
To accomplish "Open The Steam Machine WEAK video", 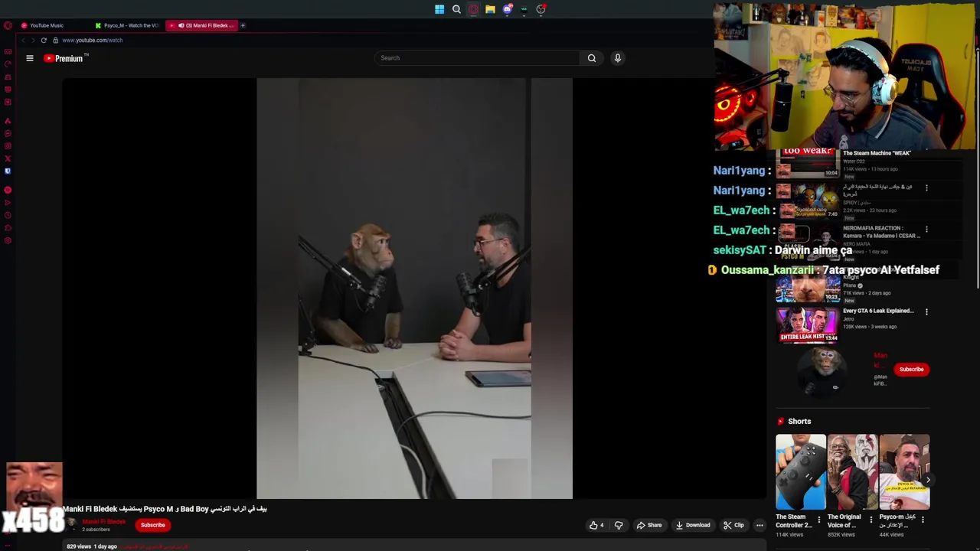I will (x=877, y=153).
